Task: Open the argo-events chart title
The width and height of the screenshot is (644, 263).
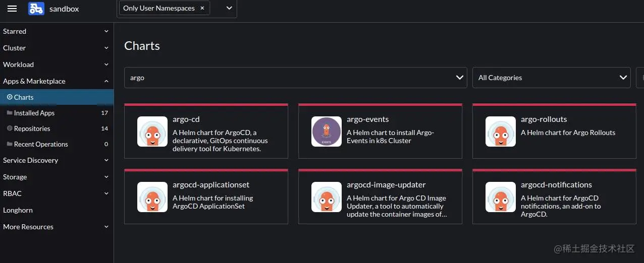Action: [x=367, y=119]
